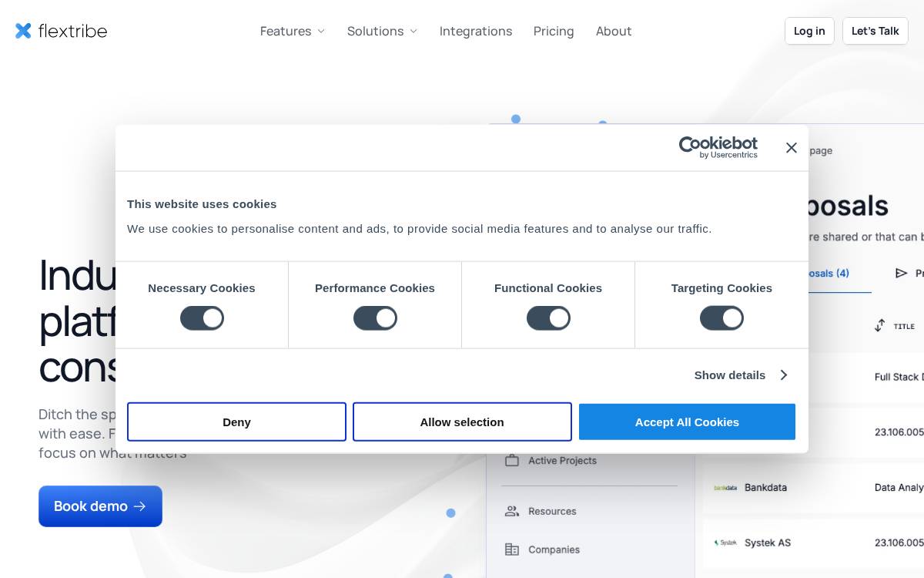Click the people icon beside Resources
Viewport: 924px width, 578px height.
[x=512, y=511]
